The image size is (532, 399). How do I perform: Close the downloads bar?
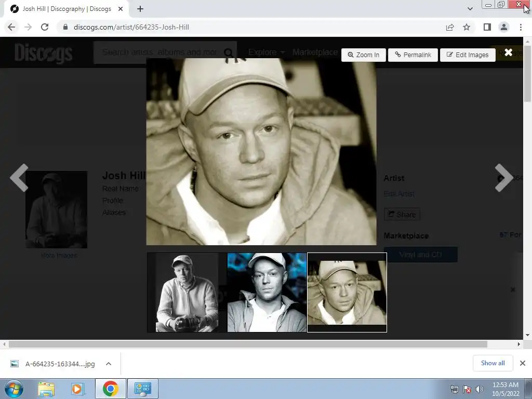tap(523, 363)
